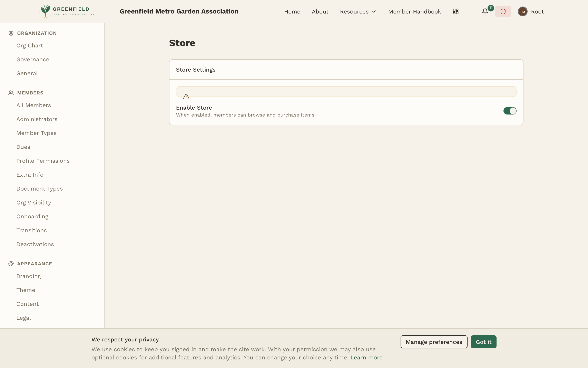Screen dimensions: 588x368
Task: Click the MEMBERS section header
Action: [x=30, y=93]
